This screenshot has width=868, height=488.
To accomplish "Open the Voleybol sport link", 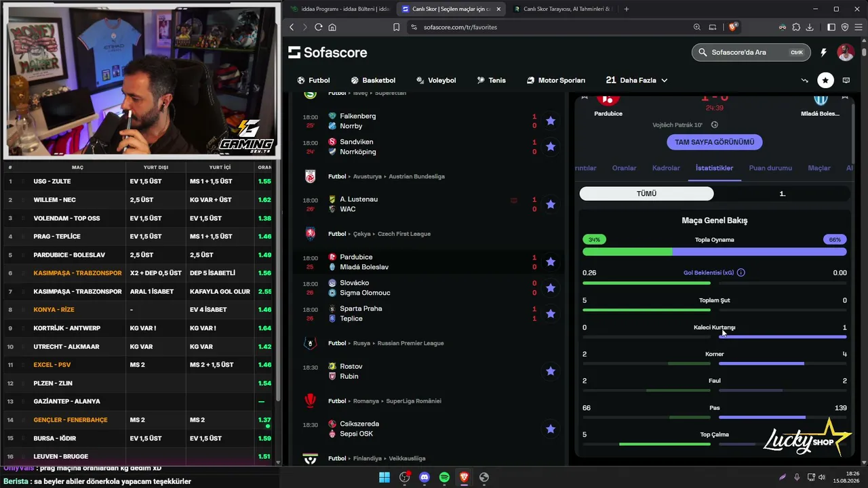I will click(436, 80).
